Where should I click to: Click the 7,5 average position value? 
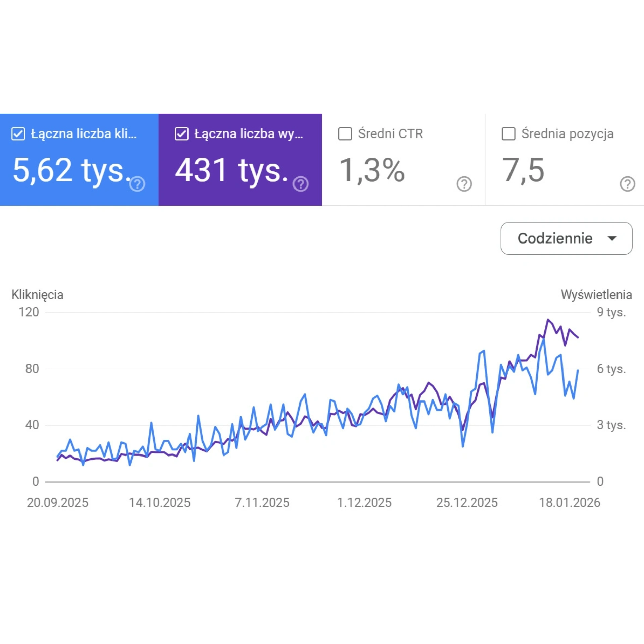click(523, 170)
